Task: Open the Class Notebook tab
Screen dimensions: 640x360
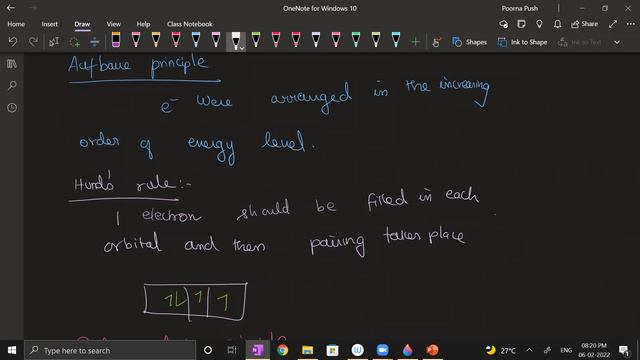Action: (x=189, y=24)
